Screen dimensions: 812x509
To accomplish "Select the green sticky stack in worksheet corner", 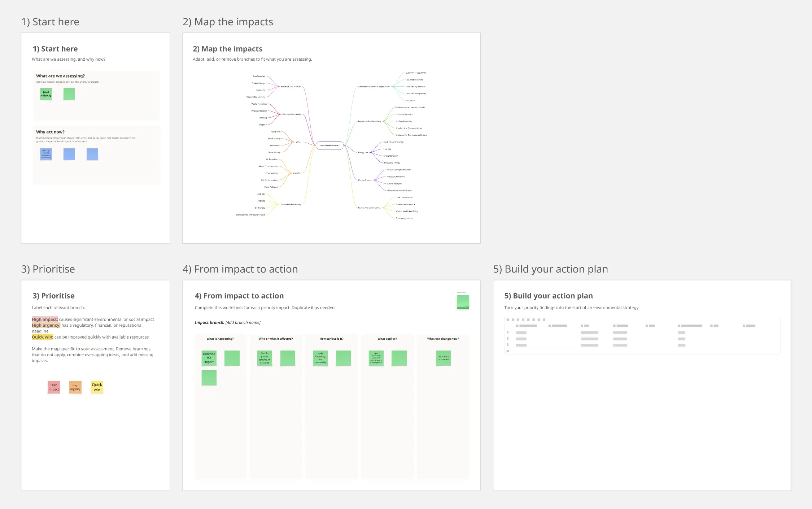I will [463, 302].
